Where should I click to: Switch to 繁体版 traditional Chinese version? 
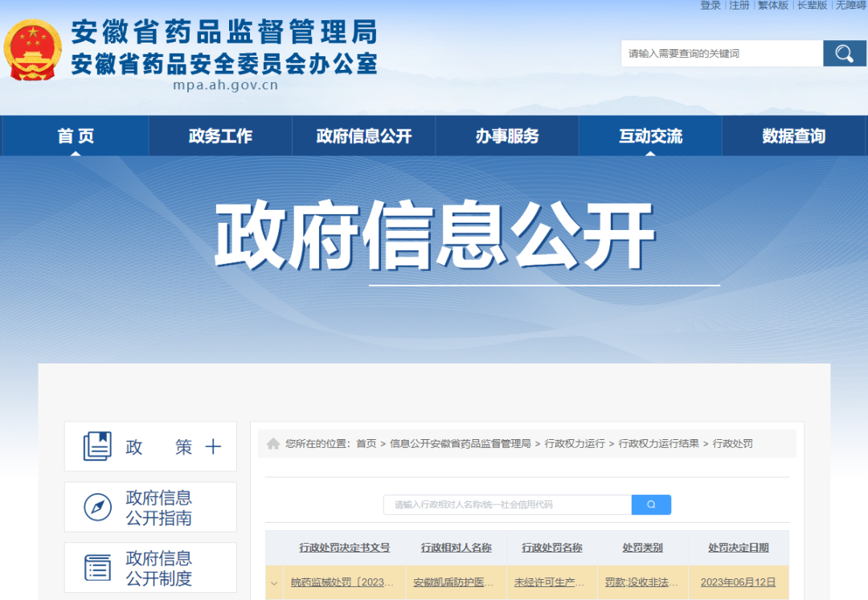point(773,6)
